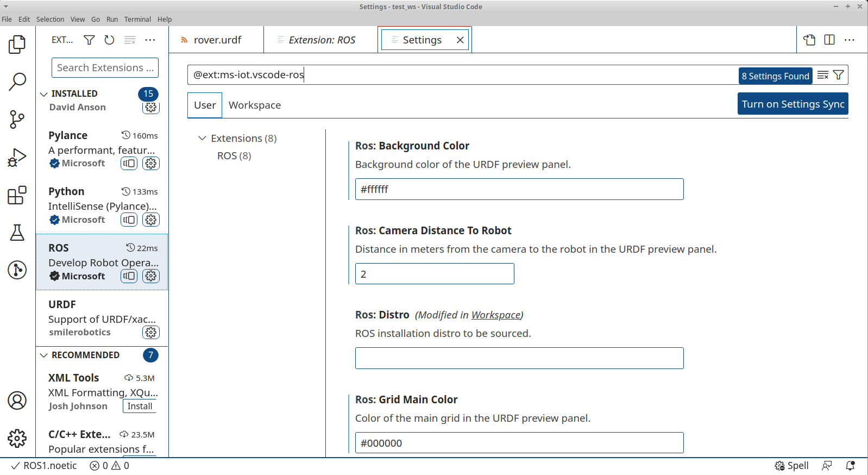Open the Help menu
868x475 pixels.
point(165,19)
